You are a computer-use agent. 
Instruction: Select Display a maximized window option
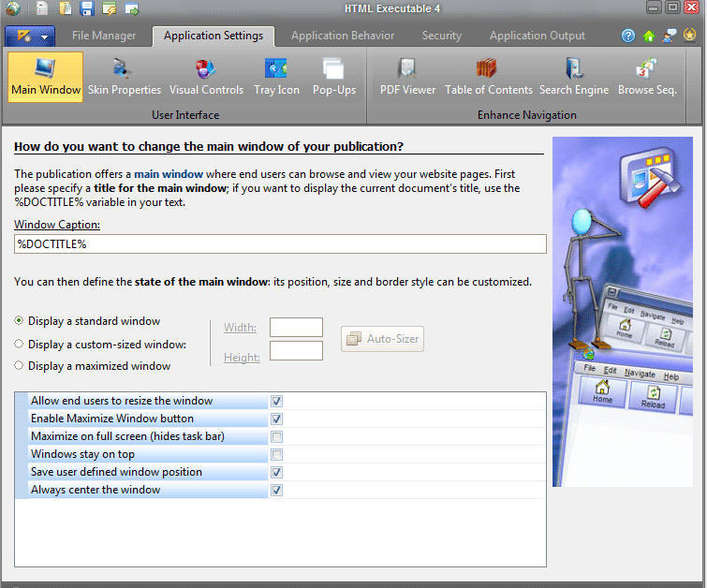(19, 365)
